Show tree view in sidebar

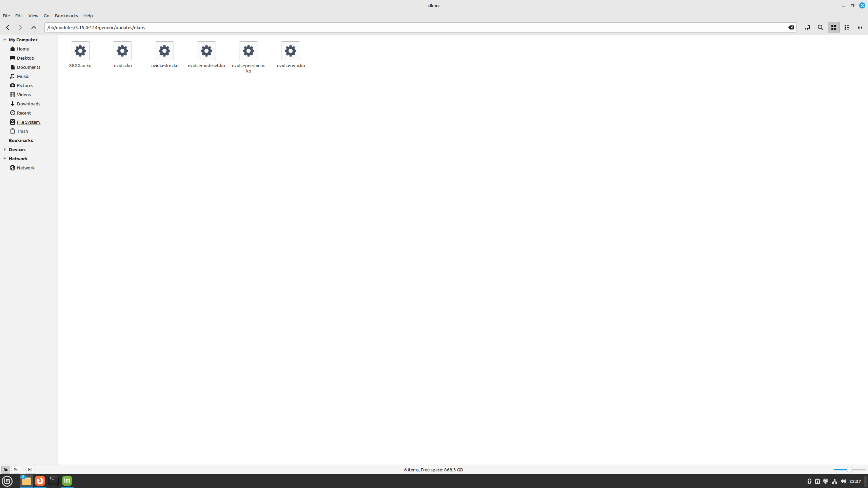[16, 469]
